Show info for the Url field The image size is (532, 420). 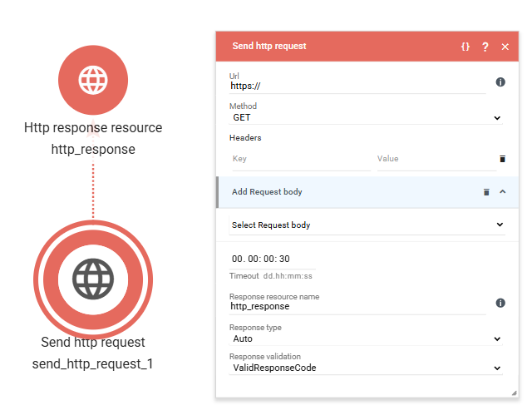[500, 82]
